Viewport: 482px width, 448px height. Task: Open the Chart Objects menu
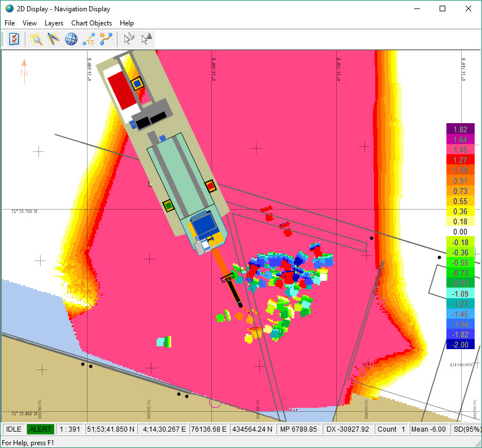[x=92, y=23]
